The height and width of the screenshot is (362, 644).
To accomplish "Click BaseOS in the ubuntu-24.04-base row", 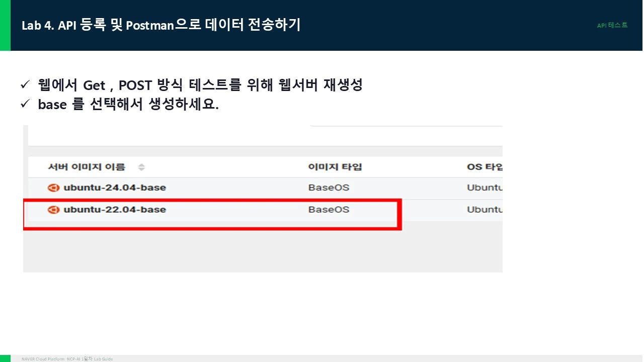I will point(329,188).
